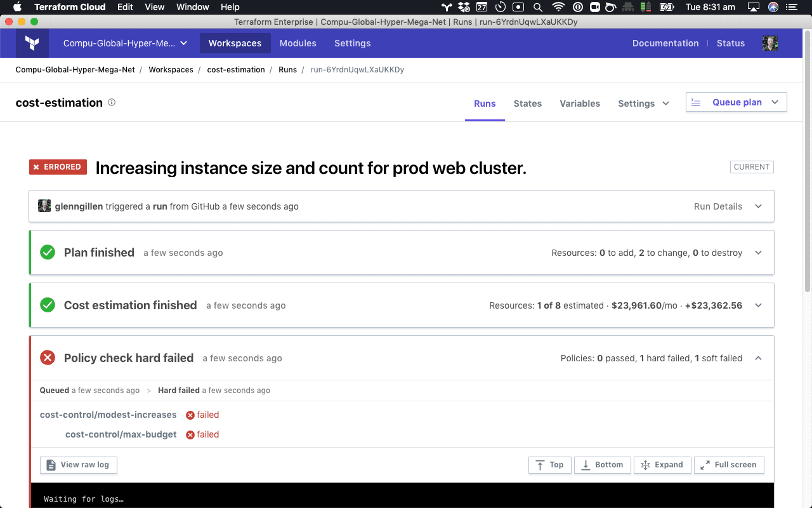Open workspace Settings dropdown tab
The image size is (812, 508).
[643, 104]
